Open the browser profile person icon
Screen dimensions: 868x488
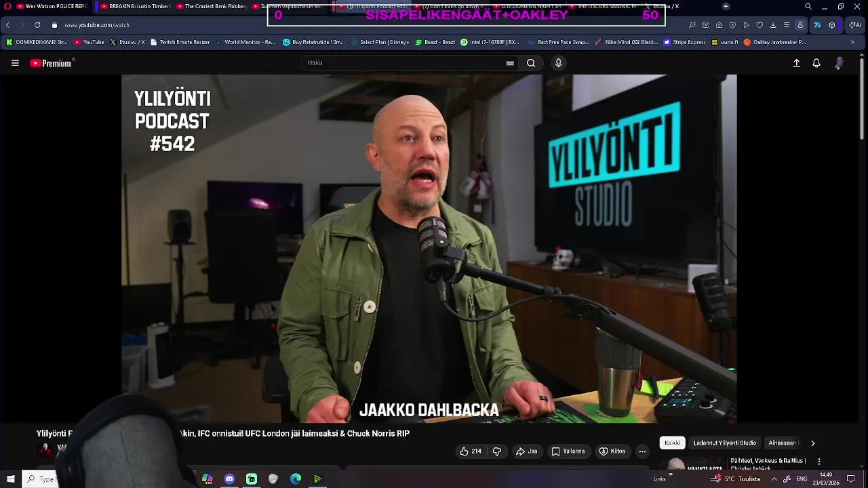(x=800, y=25)
